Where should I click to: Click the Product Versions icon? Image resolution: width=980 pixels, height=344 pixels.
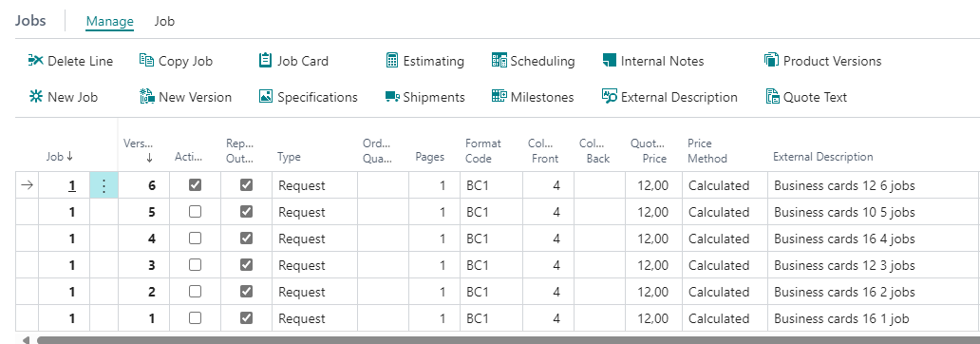pos(771,61)
